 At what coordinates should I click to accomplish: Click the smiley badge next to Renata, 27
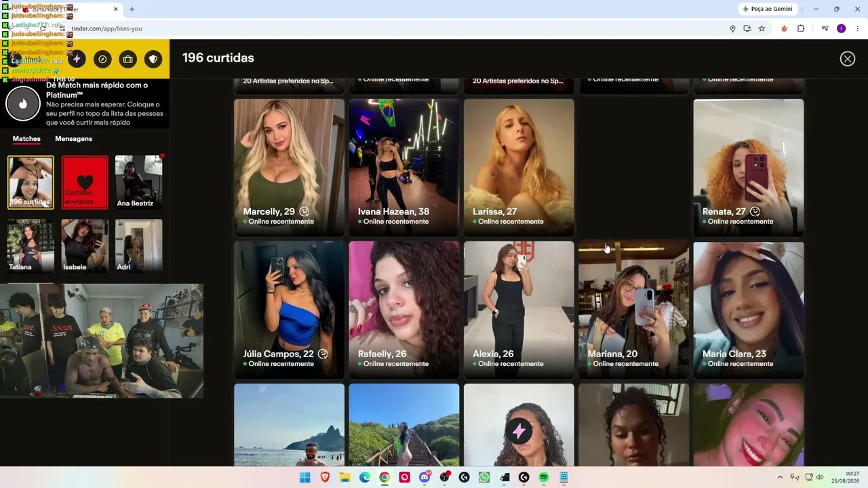[x=755, y=211]
